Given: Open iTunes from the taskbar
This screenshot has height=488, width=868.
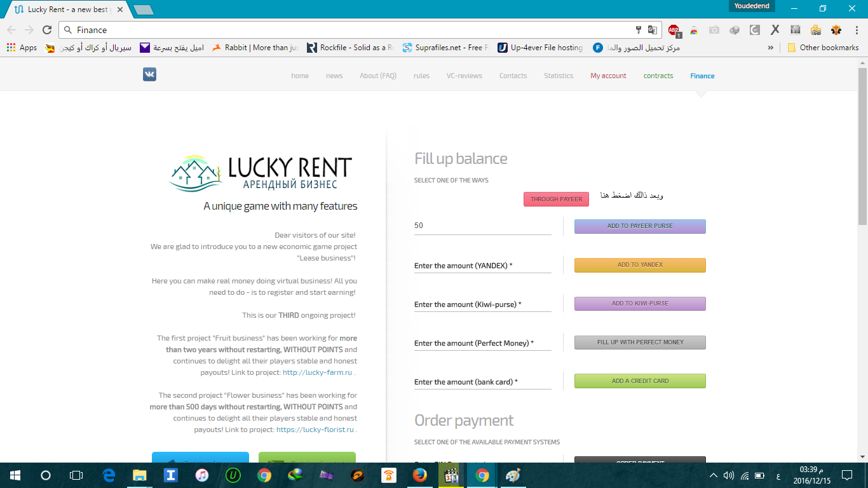Looking at the screenshot, I should click(x=202, y=475).
